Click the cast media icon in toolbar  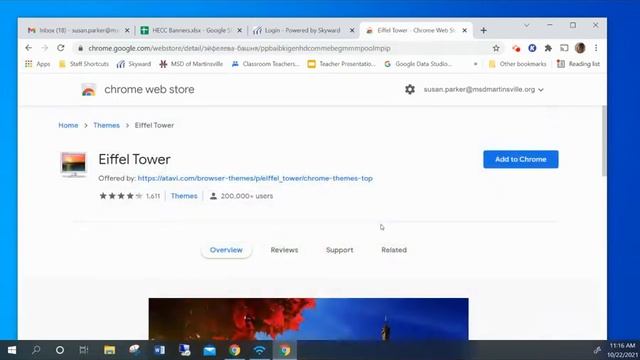pyautogui.click(x=564, y=48)
